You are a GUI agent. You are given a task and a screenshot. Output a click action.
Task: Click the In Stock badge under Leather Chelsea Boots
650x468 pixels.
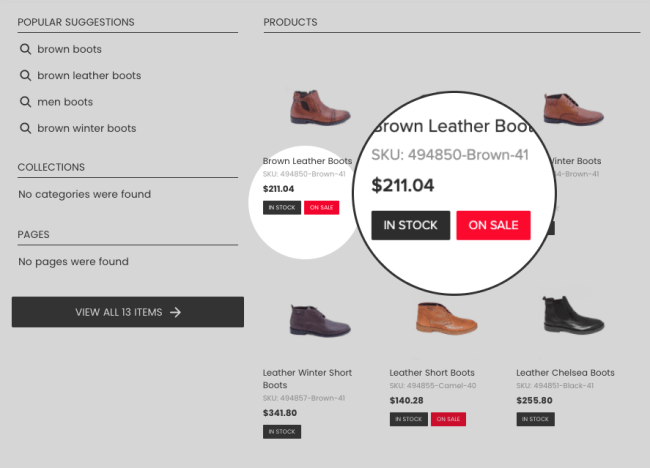(x=535, y=419)
